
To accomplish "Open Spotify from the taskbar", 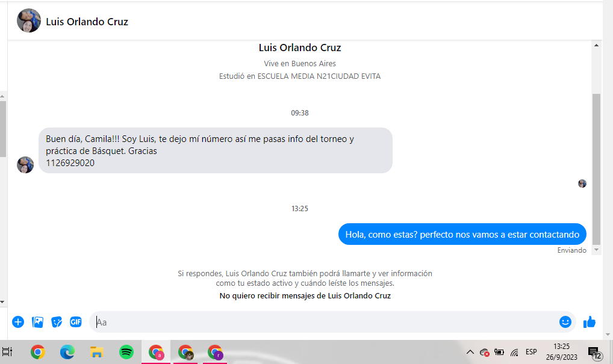I will point(126,353).
